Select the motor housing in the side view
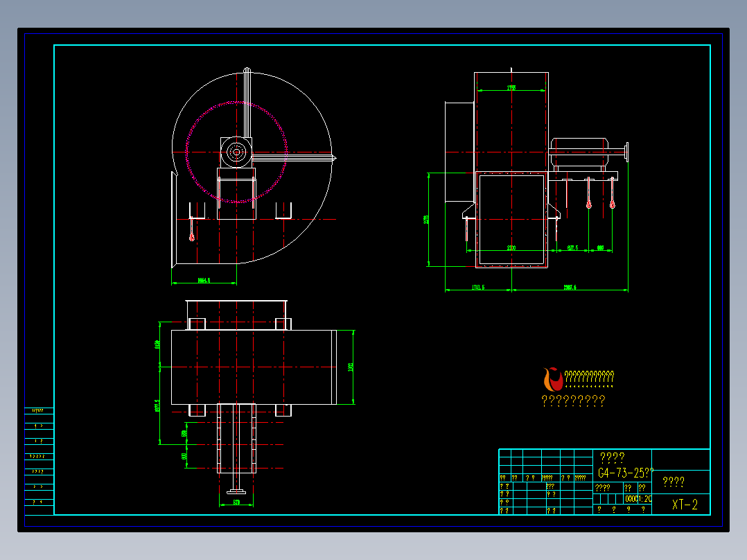Screen dimensions: 747x560 pos(579,152)
